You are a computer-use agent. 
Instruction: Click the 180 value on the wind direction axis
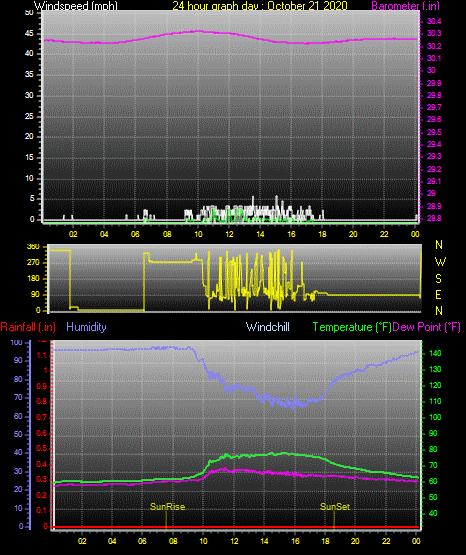34,279
